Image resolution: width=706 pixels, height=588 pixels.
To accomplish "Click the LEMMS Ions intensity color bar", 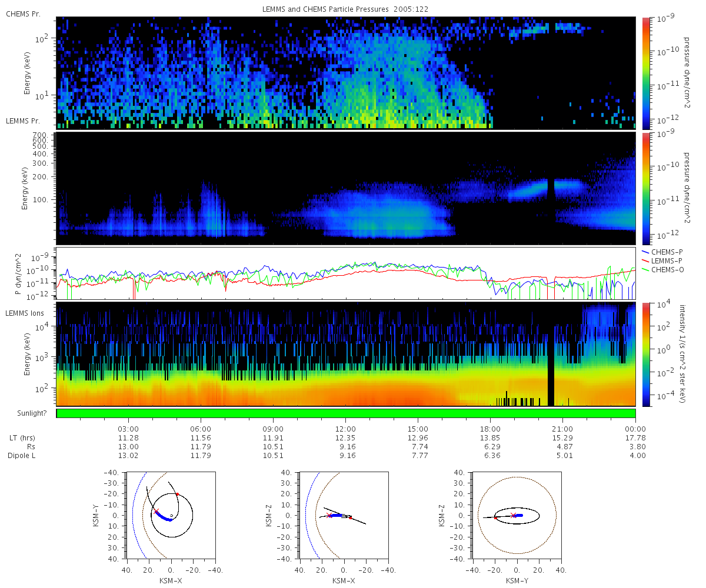I will (x=646, y=354).
